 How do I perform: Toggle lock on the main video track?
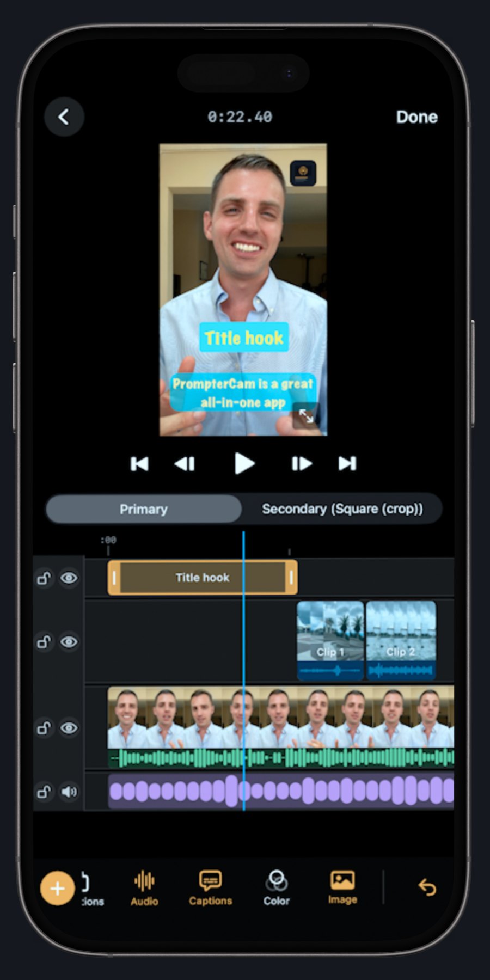(x=44, y=728)
